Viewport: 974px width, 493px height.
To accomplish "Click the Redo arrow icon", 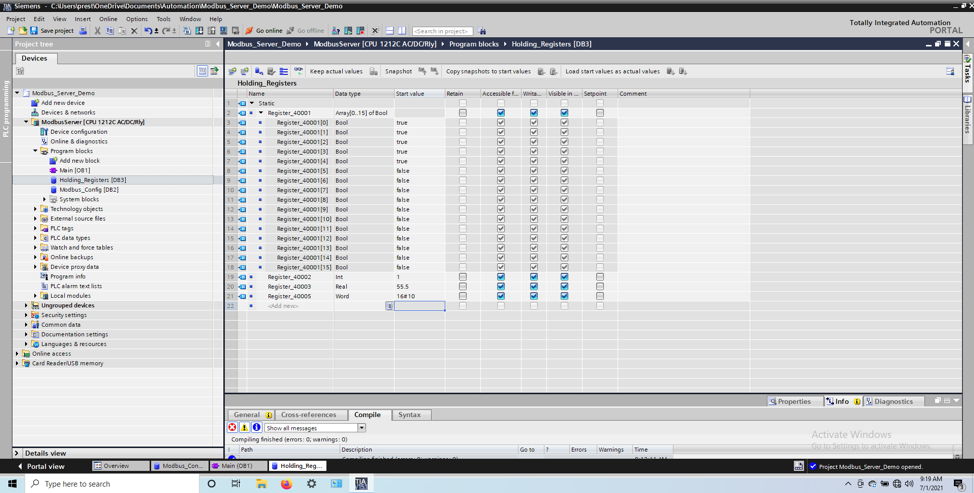I will click(166, 30).
